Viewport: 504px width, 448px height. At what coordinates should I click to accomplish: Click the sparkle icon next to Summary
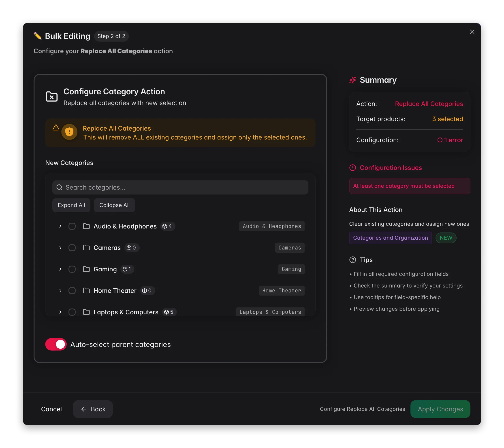[353, 80]
